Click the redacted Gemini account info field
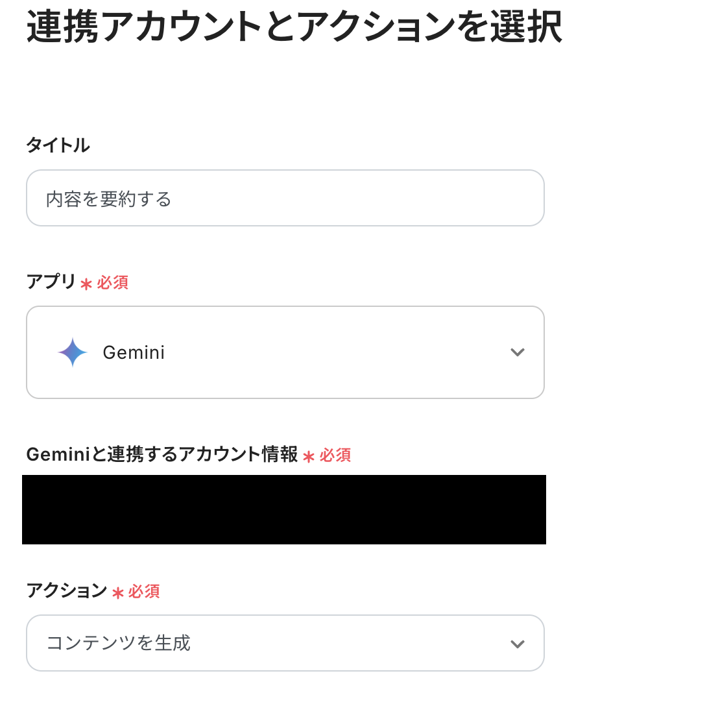Image resolution: width=707 pixels, height=728 pixels. (284, 509)
